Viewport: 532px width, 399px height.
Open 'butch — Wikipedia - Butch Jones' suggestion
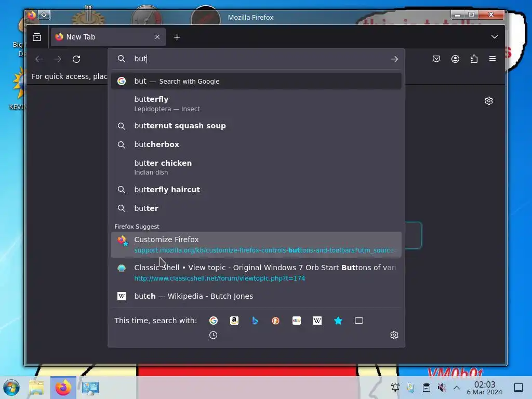coord(256,296)
